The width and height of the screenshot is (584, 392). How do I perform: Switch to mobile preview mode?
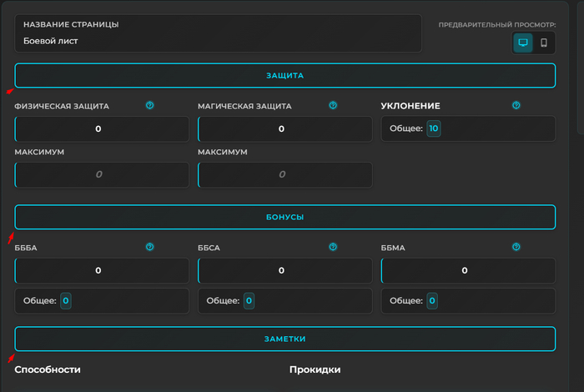[544, 43]
